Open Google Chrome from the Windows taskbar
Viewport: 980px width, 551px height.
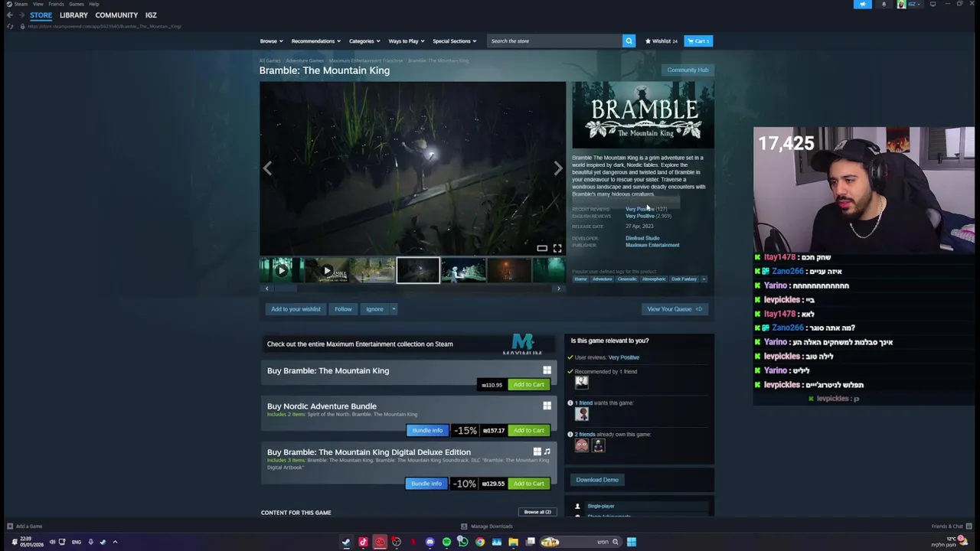click(480, 542)
